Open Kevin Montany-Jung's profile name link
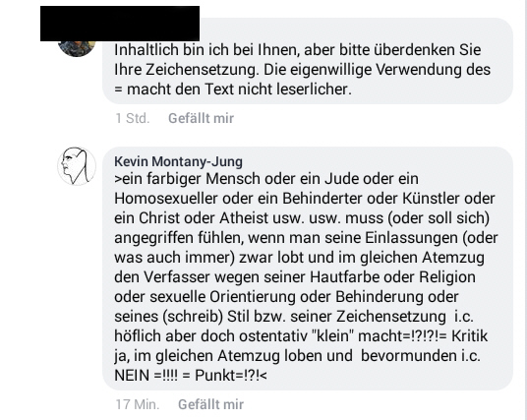 point(178,161)
